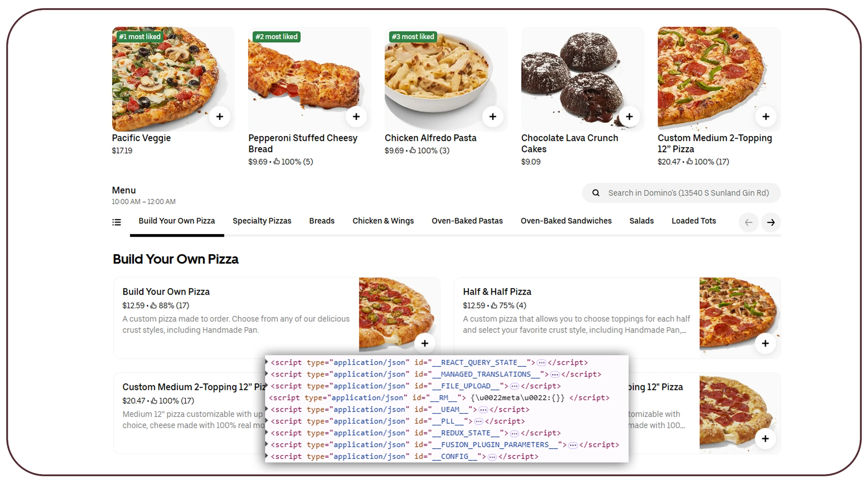The width and height of the screenshot is (868, 484).
Task: Click the Search in Domino's input field
Action: coord(683,192)
